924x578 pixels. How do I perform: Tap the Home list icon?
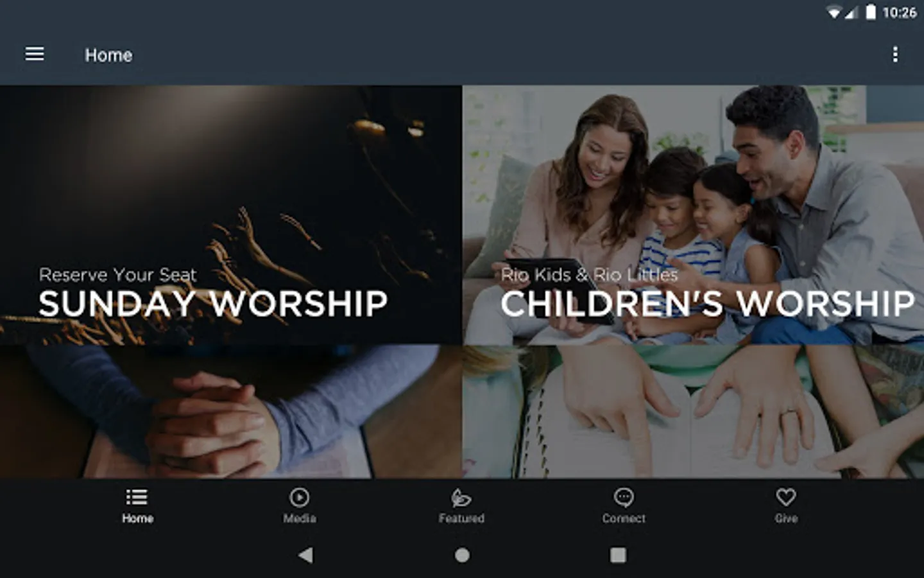[137, 497]
